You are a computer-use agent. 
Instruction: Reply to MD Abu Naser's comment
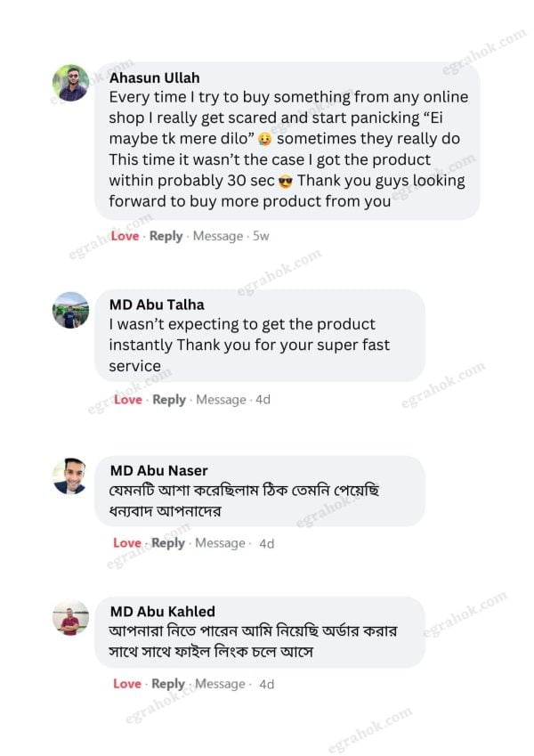[168, 543]
